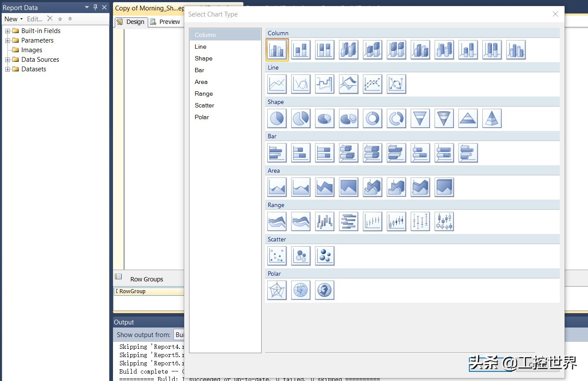Choose the Stacked Column chart icon
Viewport: 588px width, 381px height.
[x=301, y=50]
